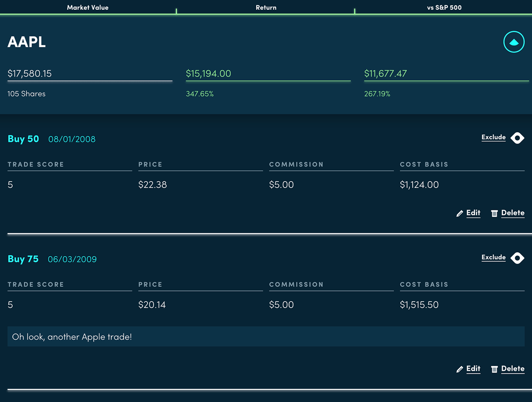Click the $20.14 price value
This screenshot has width=532, height=402.
152,305
